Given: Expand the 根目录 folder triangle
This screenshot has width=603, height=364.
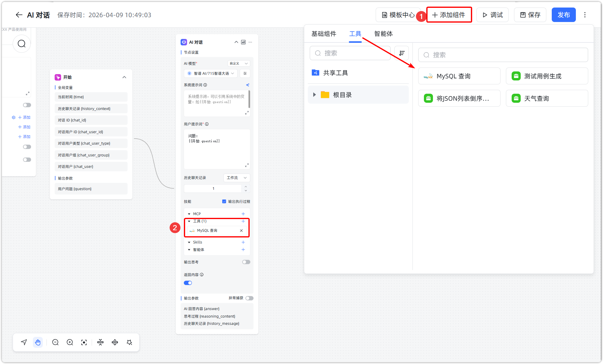Looking at the screenshot, I should click(x=314, y=95).
